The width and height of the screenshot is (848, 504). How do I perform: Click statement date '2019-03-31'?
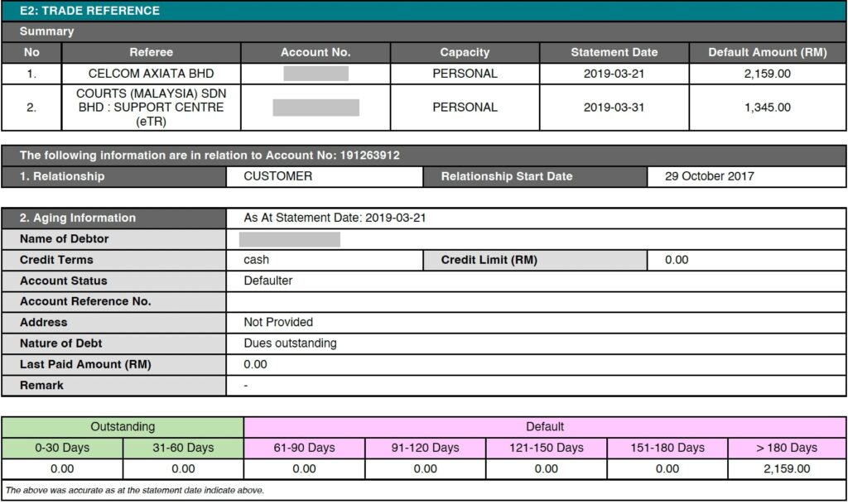(x=614, y=107)
